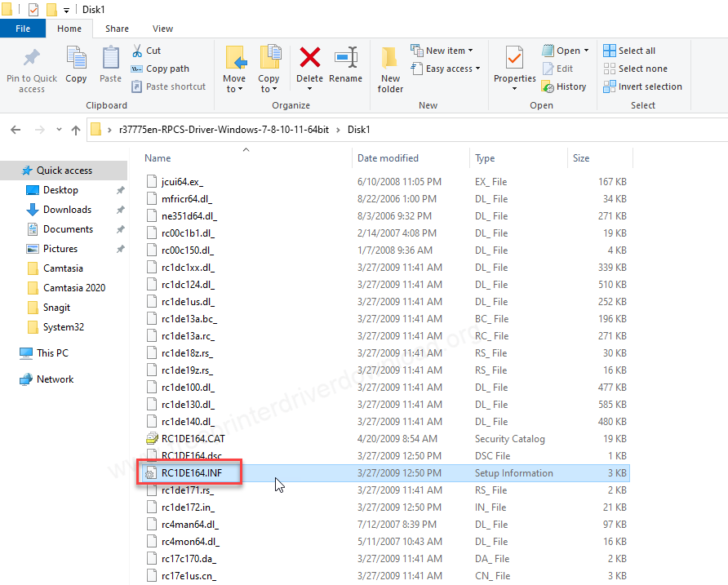Click the Pin to Quick access icon
The image size is (728, 585).
(x=32, y=59)
